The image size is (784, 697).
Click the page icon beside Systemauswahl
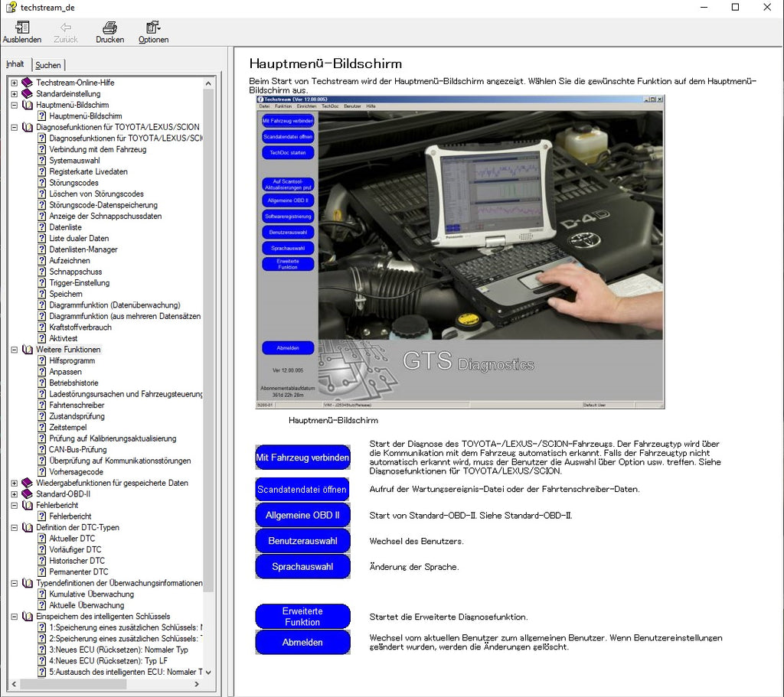click(42, 161)
